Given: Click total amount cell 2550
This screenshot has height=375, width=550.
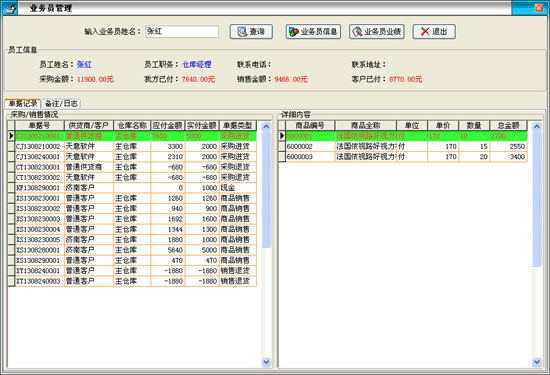Looking at the screenshot, I should pyautogui.click(x=509, y=146).
